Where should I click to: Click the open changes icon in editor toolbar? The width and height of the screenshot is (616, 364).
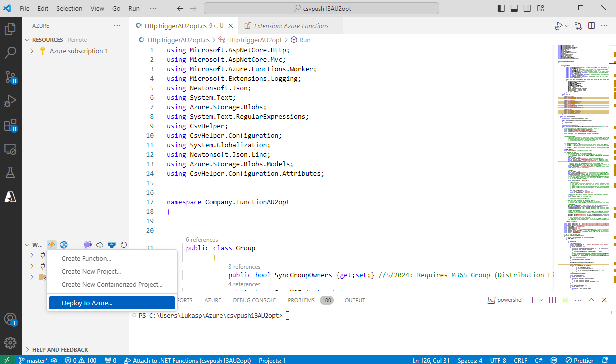(x=578, y=26)
